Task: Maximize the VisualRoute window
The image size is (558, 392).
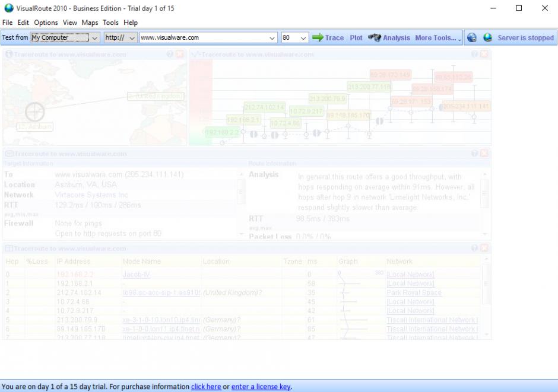Action: (519, 8)
